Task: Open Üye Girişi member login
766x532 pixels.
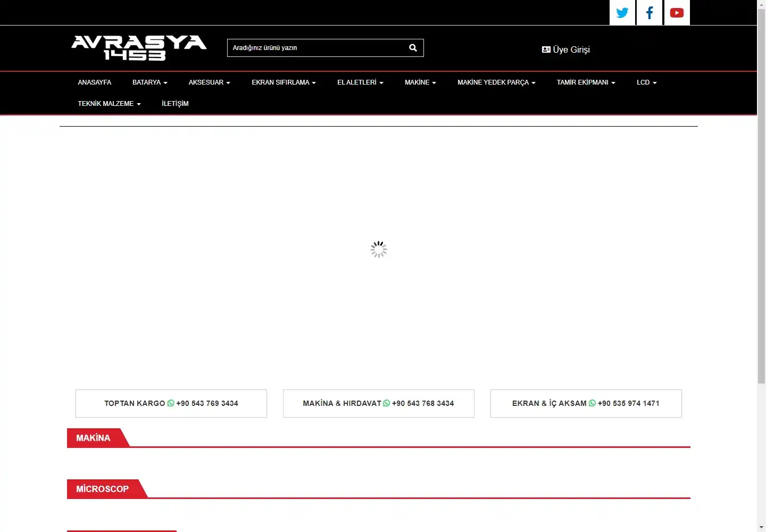Action: coord(566,49)
